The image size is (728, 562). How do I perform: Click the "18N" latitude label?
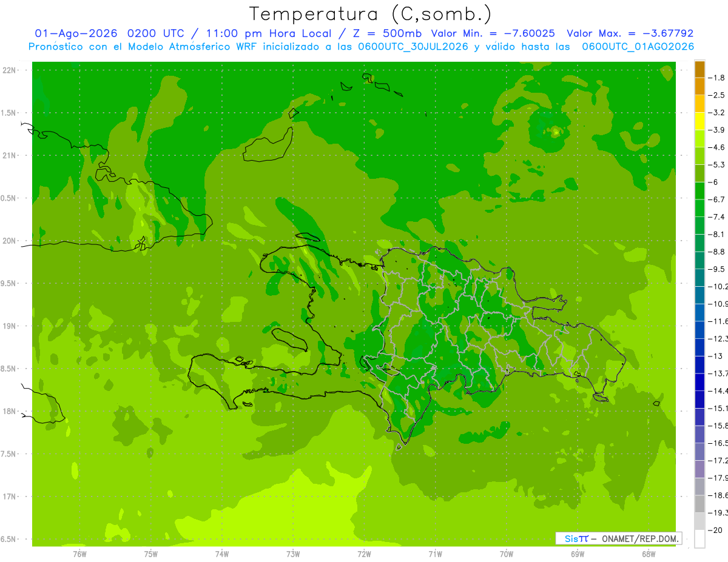tap(9, 411)
